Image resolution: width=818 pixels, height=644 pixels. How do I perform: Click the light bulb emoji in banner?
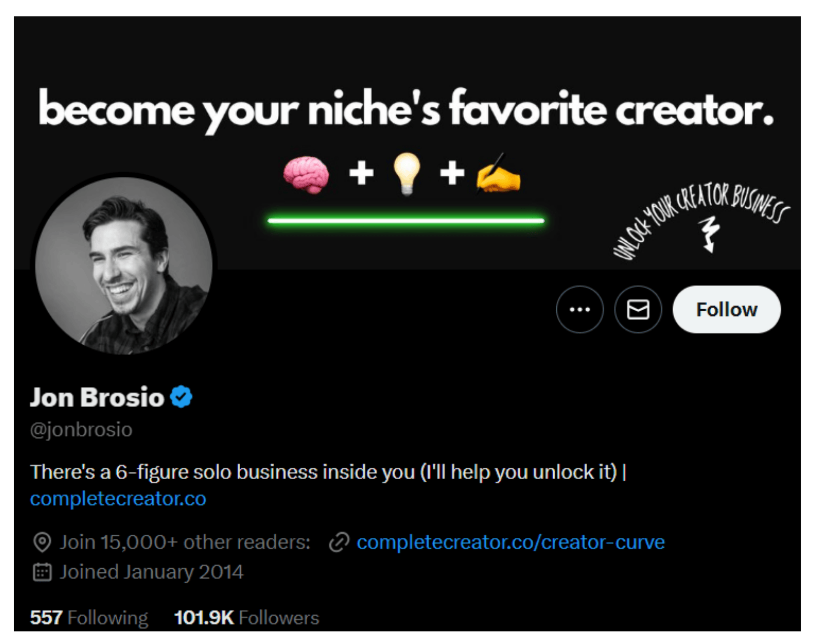tap(407, 173)
